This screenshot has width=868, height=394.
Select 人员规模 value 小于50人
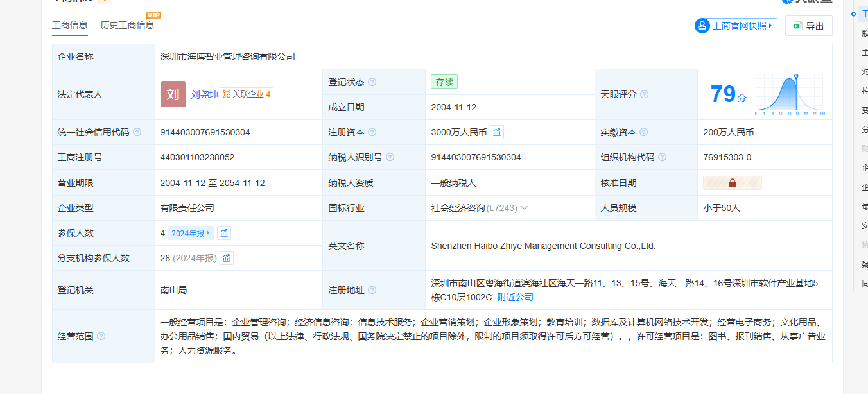722,208
